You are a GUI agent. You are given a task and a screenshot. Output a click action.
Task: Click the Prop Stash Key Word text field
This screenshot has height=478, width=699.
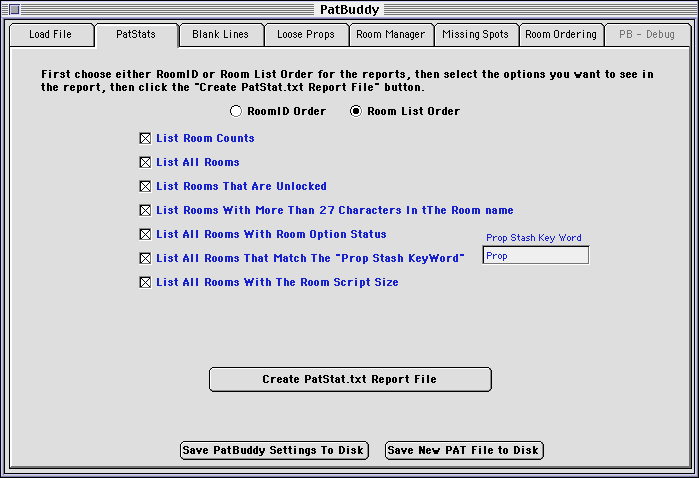(535, 256)
